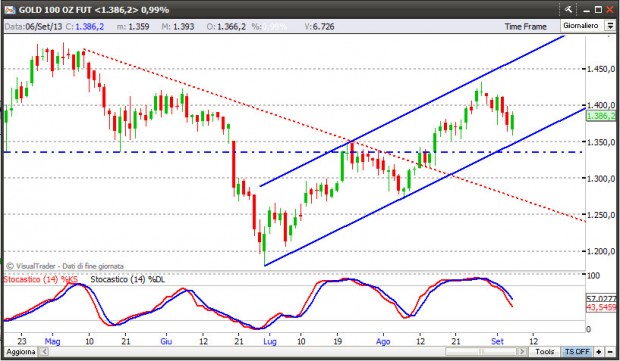The width and height of the screenshot is (620, 361).
Task: Click the closing price C: 1.386,2
Action: tap(85, 26)
